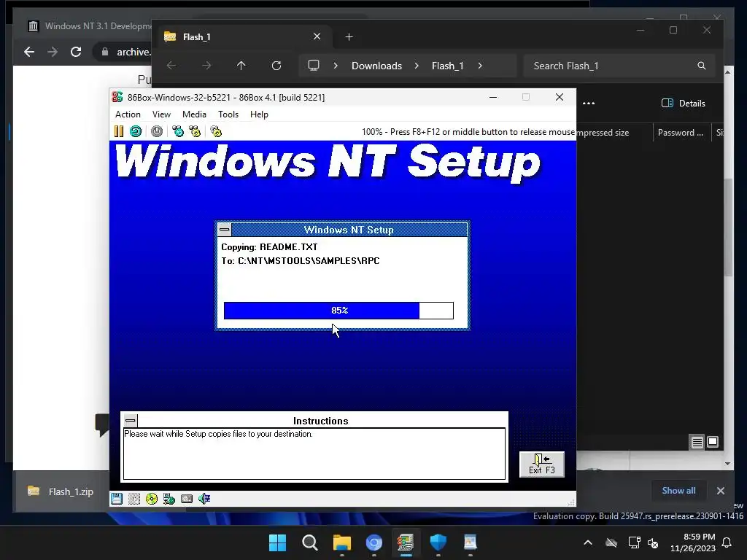Open the Media menu in 86Box
747x560 pixels.
(194, 114)
